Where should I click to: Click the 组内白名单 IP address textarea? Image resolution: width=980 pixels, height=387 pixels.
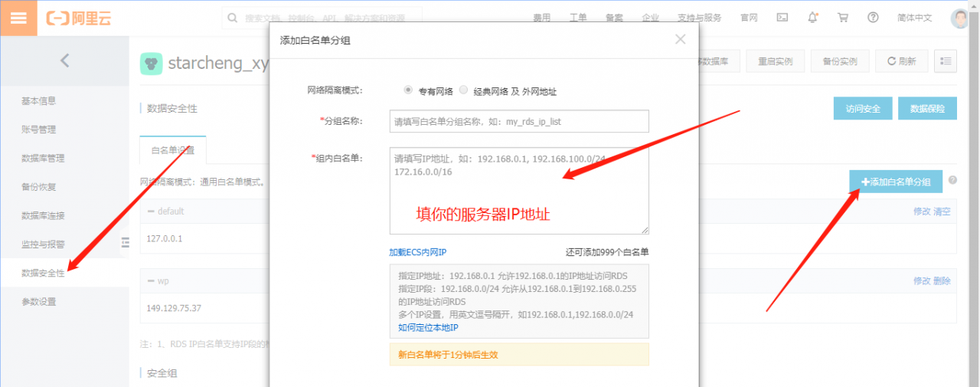(519, 190)
